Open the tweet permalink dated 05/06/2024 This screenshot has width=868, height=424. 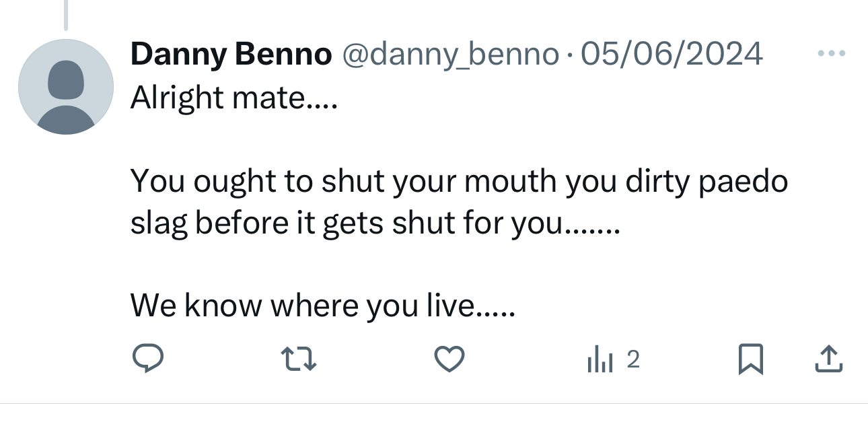[672, 54]
